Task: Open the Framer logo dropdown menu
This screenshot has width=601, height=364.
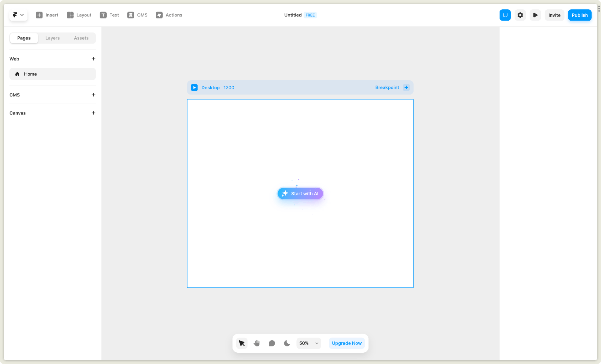Action: tap(18, 15)
